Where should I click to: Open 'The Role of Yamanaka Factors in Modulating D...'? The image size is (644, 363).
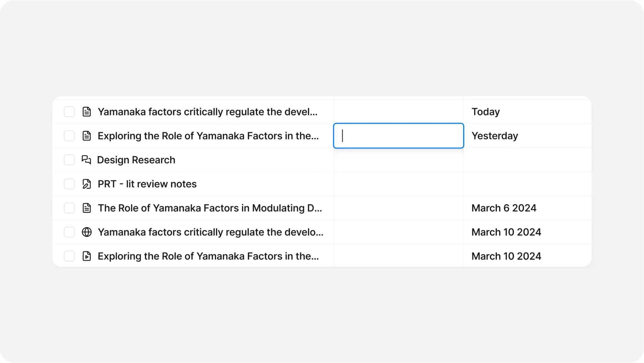[210, 208]
